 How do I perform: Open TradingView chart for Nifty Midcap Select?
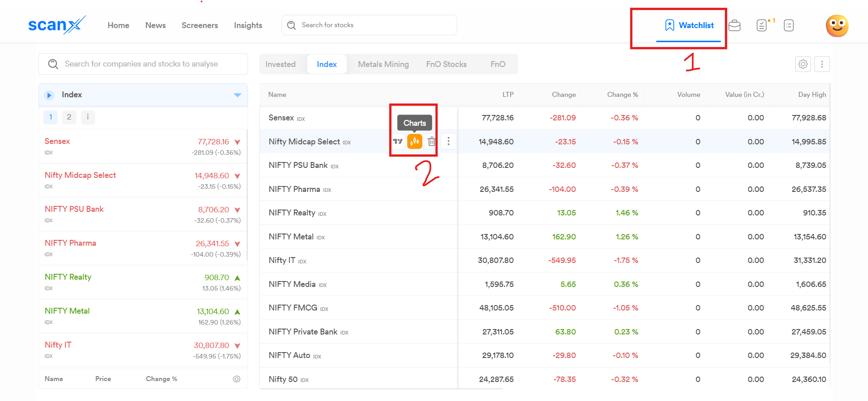click(398, 142)
